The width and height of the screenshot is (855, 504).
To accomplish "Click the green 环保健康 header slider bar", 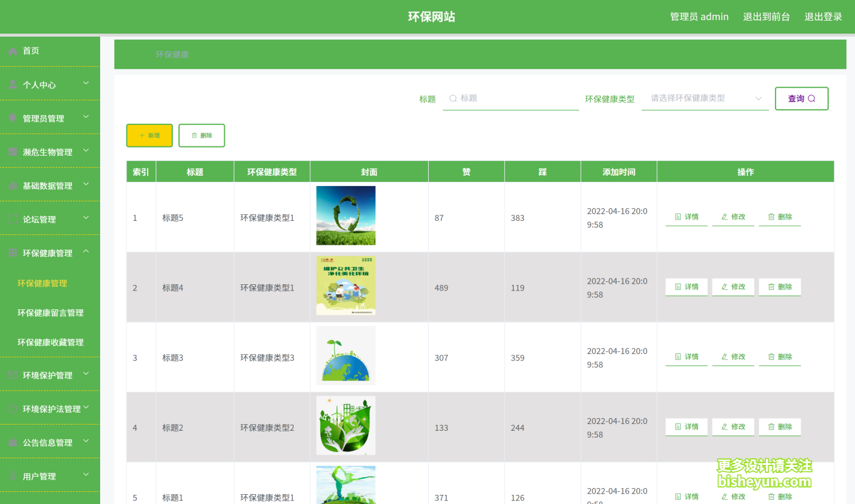I will (173, 54).
